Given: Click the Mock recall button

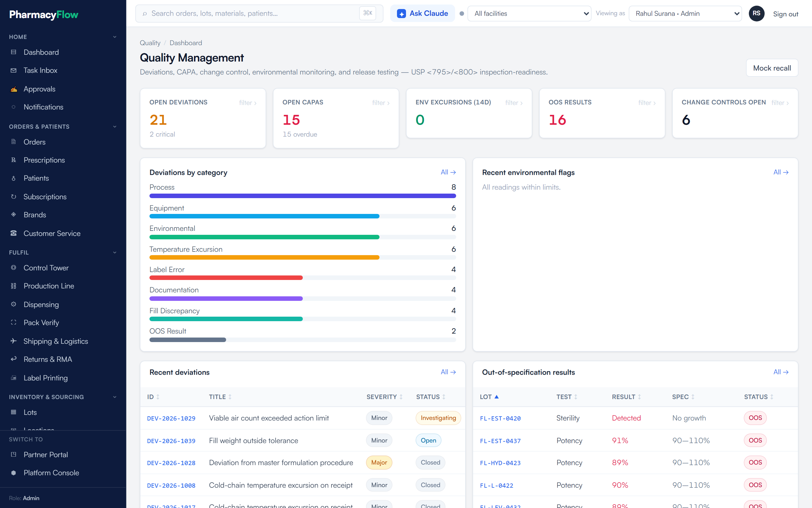Looking at the screenshot, I should (x=772, y=68).
